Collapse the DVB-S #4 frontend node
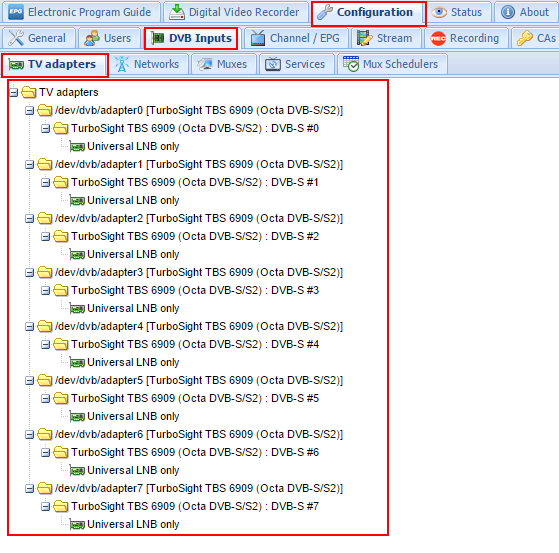Image resolution: width=559 pixels, height=553 pixels. 45,344
